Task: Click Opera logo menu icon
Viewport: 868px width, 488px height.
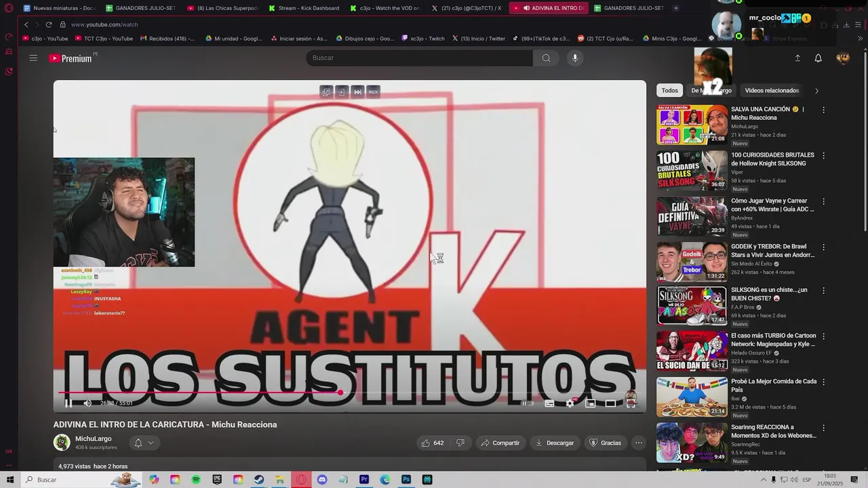Action: [9, 8]
